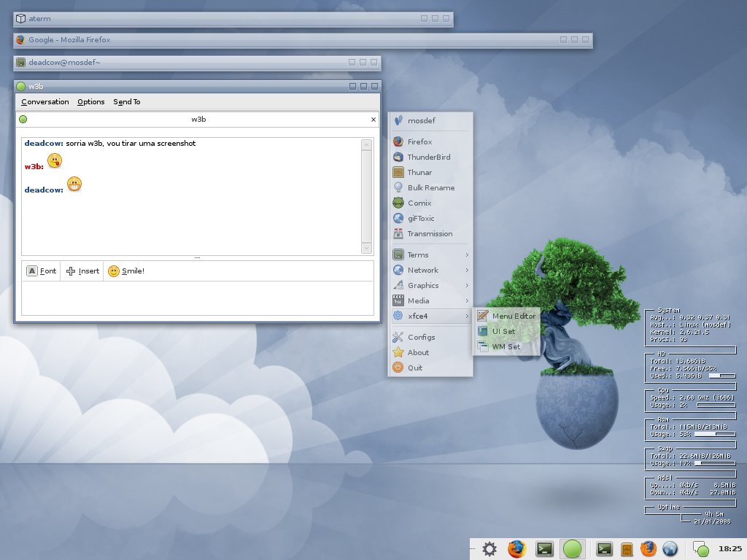Click the tongue-out emoticon from w3b
Viewport: 747px width, 560px height.
click(x=55, y=161)
